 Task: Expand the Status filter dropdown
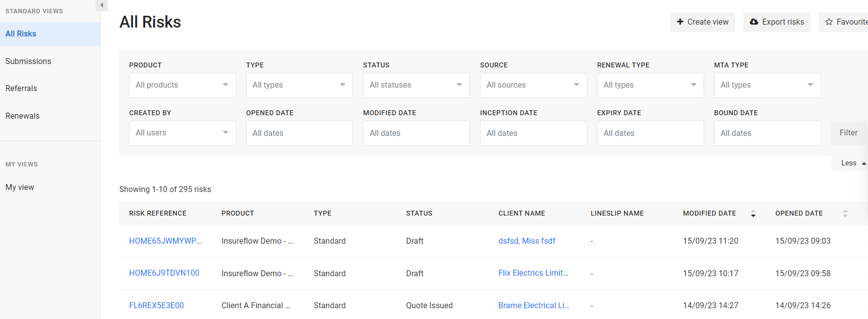click(416, 85)
